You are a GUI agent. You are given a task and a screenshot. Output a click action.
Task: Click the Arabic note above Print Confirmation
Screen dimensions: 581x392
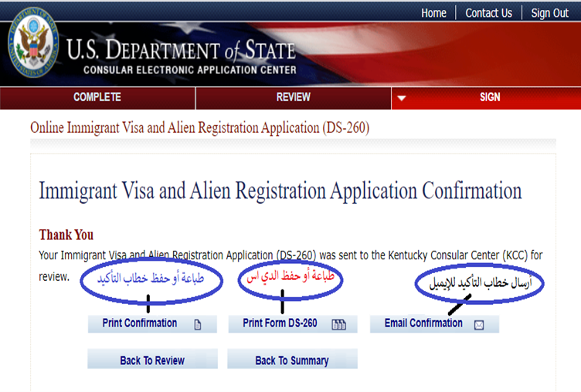(146, 279)
